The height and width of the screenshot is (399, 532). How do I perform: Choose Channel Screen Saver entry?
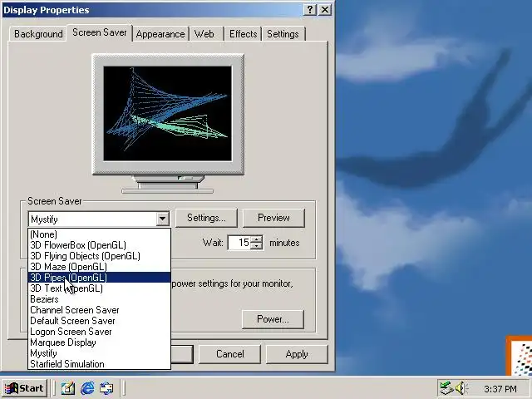pos(99,310)
